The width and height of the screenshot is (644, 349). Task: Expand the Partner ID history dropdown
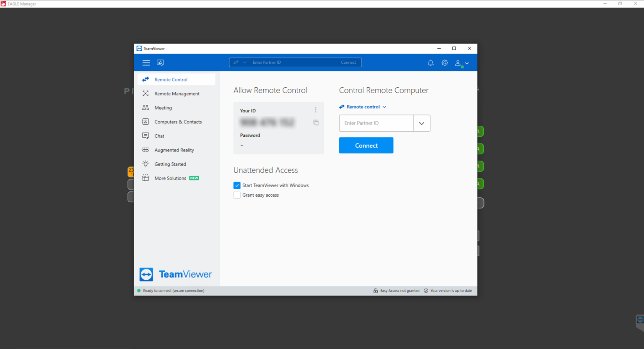pyautogui.click(x=422, y=123)
